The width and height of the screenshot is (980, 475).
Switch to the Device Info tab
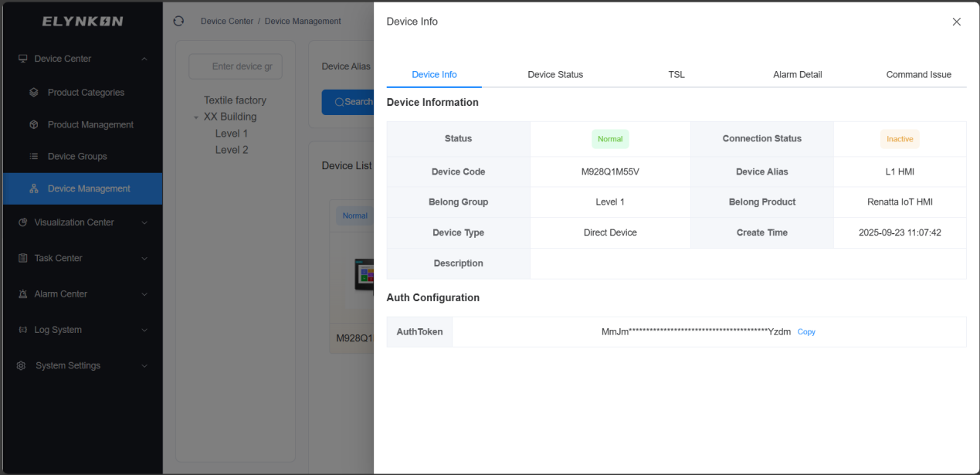[434, 75]
